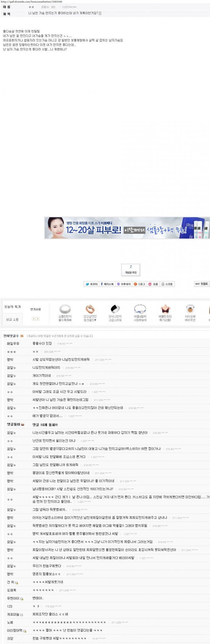Open the gall.dcinside.com URL link
The width and height of the screenshot is (210, 644).
pyautogui.click(x=32, y=2)
